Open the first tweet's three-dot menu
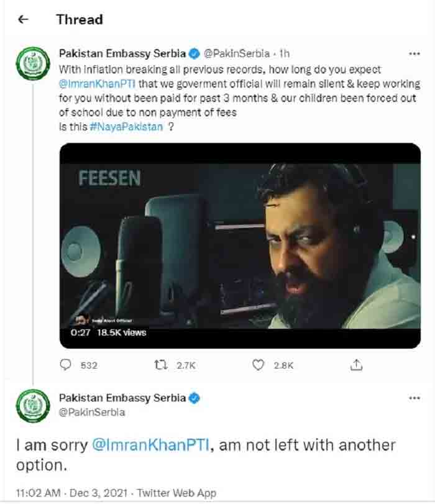Image resolution: width=435 pixels, height=504 pixels. click(413, 53)
